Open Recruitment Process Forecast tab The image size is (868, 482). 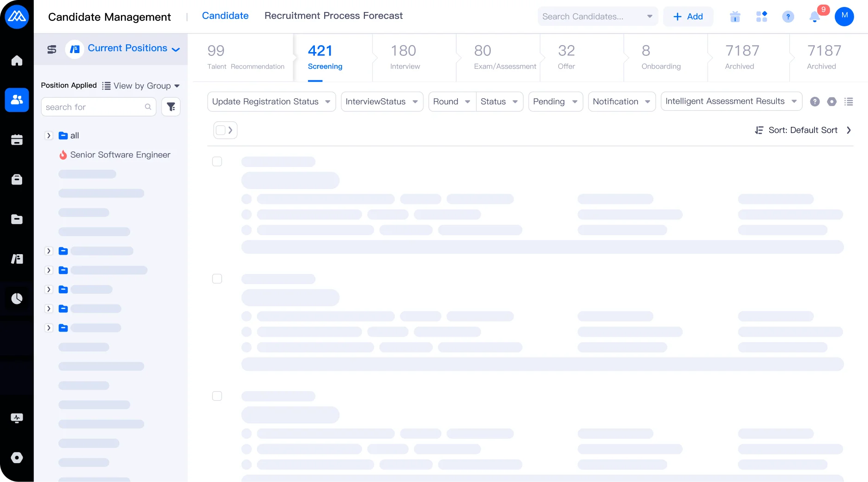[x=333, y=16]
